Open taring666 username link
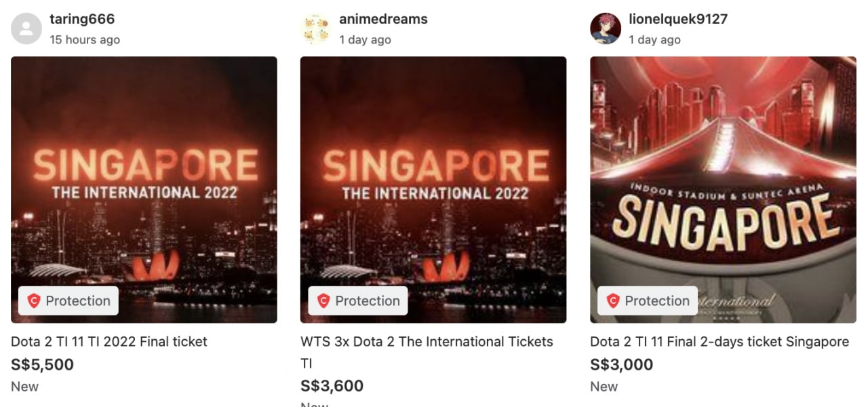The image size is (868, 407). 82,19
